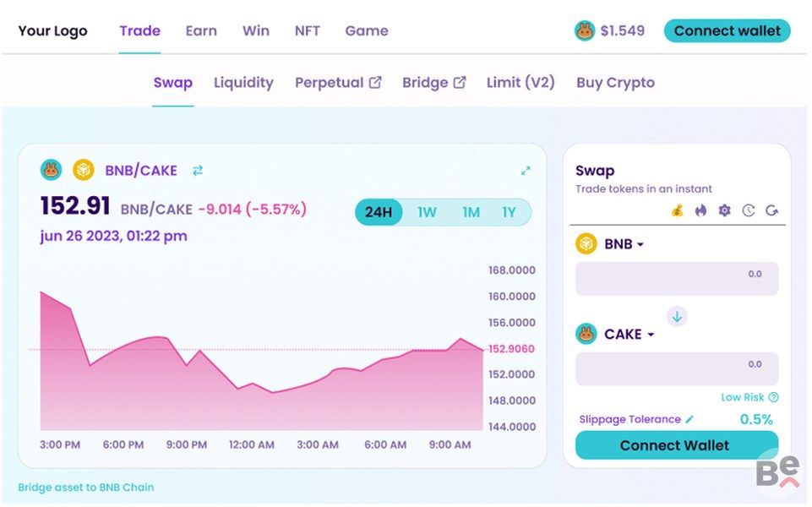Open the Earn menu in top navigation
Viewport: 812px width, 507px height.
click(201, 30)
